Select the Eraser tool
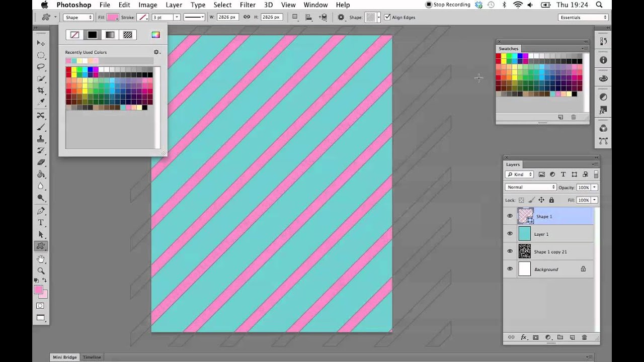 pyautogui.click(x=41, y=162)
